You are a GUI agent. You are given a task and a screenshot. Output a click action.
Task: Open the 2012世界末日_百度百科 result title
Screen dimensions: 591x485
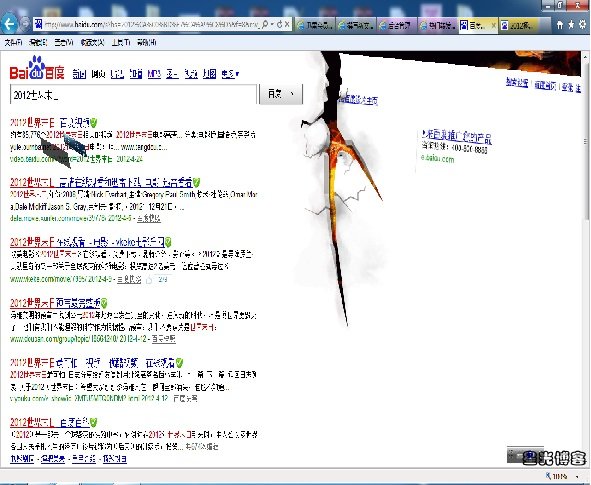[x=50, y=422]
